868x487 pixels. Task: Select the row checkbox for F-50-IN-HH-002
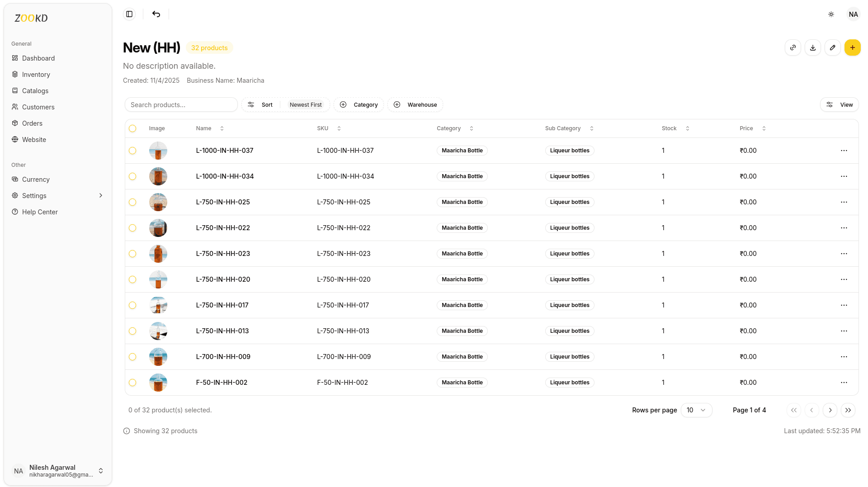(132, 383)
